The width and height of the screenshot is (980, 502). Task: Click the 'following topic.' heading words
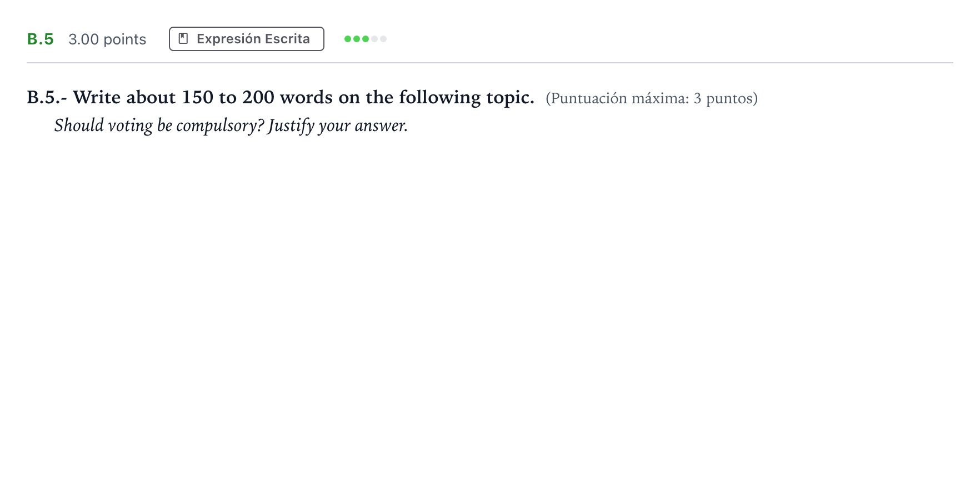click(467, 97)
